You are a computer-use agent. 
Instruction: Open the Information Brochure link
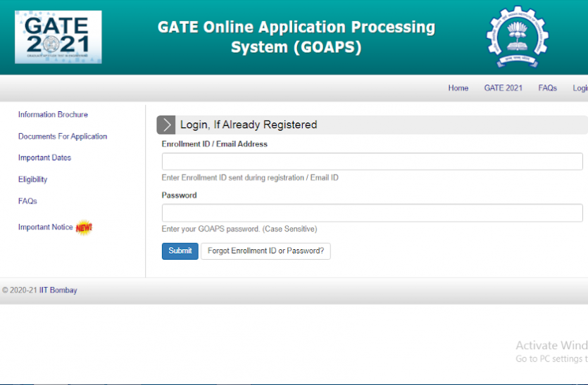[x=53, y=115]
